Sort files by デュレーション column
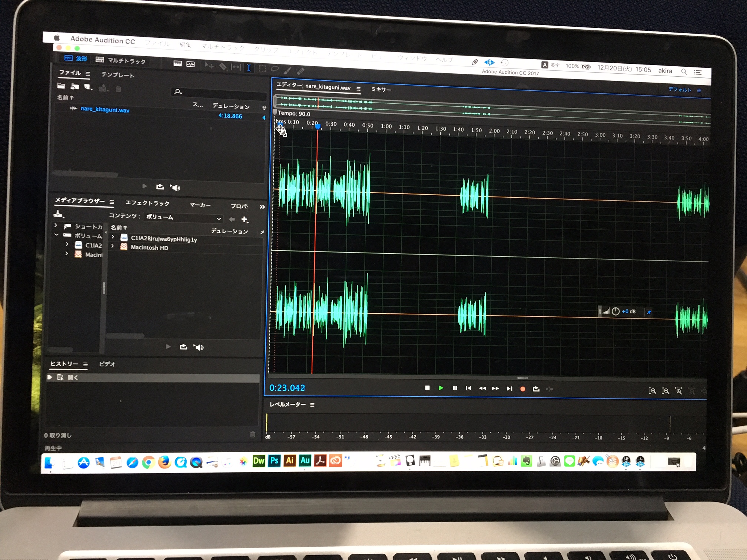This screenshot has height=560, width=747. (x=231, y=106)
